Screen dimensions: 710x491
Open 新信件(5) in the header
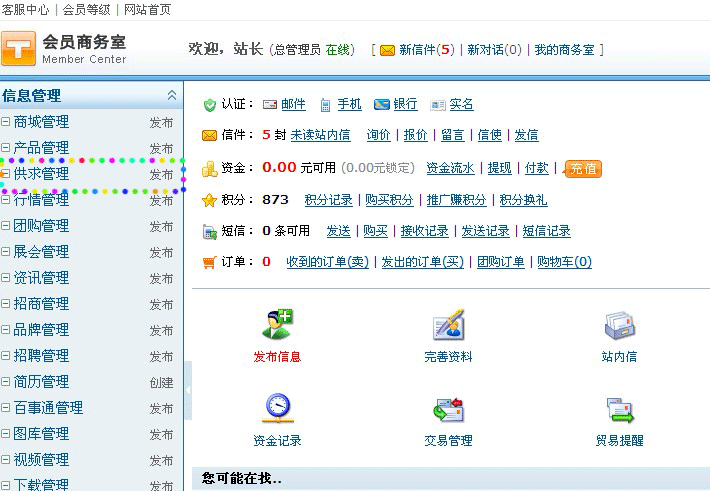(427, 50)
